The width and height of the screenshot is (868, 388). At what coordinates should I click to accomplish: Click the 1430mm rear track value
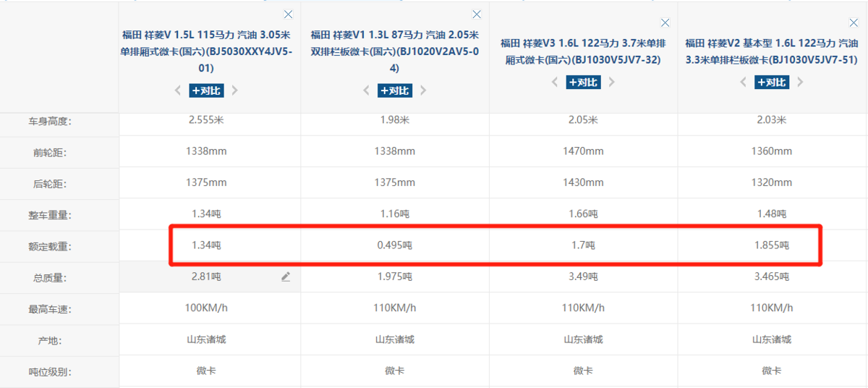pyautogui.click(x=584, y=182)
